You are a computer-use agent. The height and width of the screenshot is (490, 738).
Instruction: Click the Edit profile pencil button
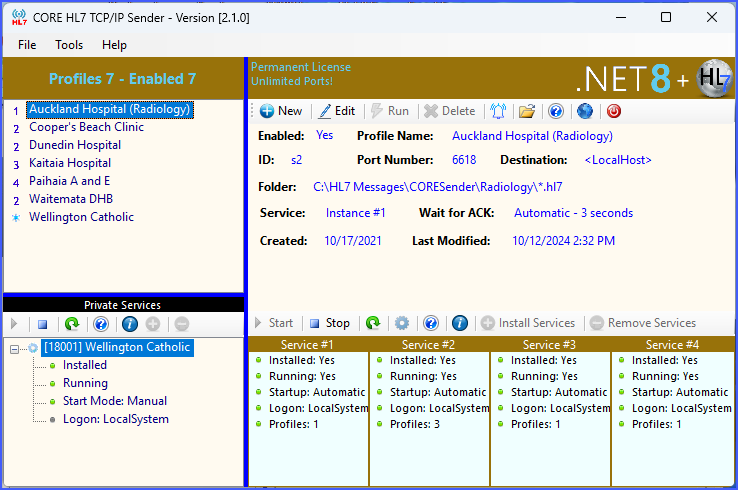pos(336,111)
